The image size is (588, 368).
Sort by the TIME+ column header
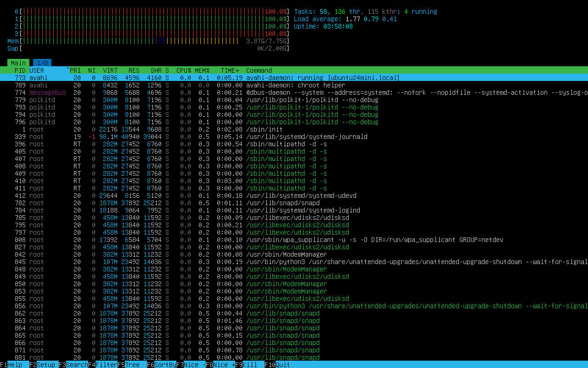[x=230, y=70]
